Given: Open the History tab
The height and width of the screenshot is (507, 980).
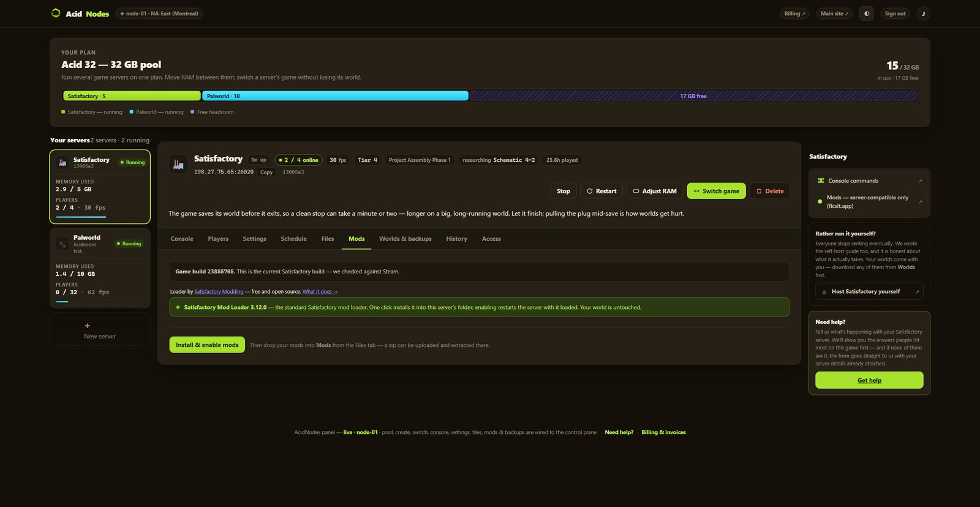Looking at the screenshot, I should pos(457,238).
